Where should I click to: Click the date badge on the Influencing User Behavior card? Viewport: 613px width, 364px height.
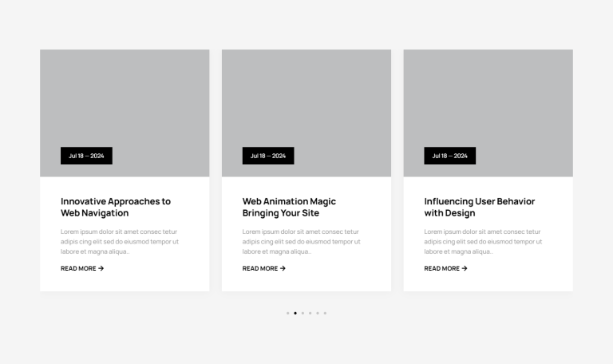click(449, 156)
